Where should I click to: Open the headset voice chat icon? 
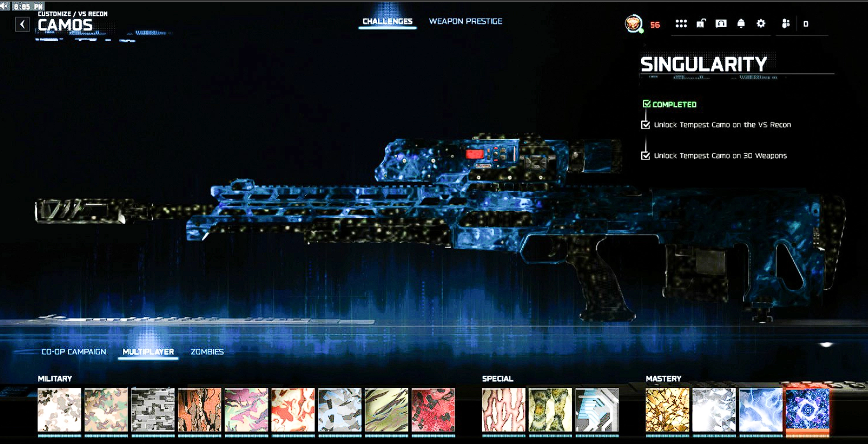coord(721,23)
